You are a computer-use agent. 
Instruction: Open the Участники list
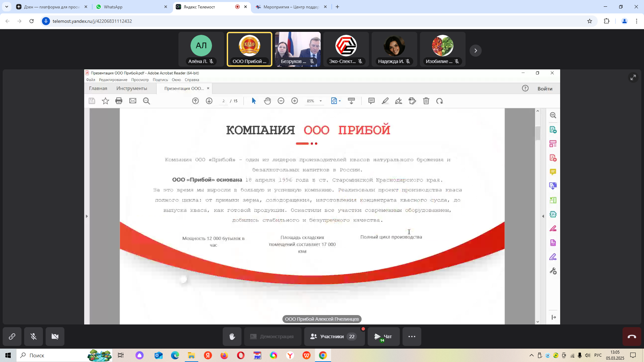point(334,337)
